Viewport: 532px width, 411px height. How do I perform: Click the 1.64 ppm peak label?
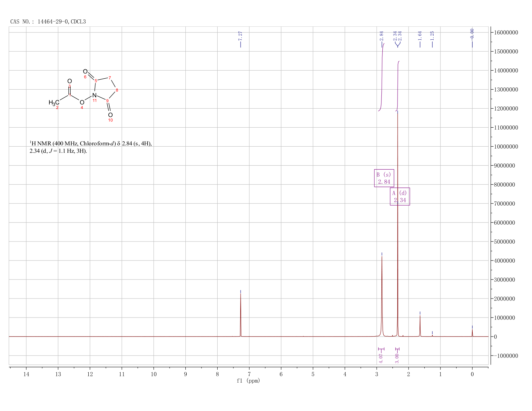[x=420, y=36]
